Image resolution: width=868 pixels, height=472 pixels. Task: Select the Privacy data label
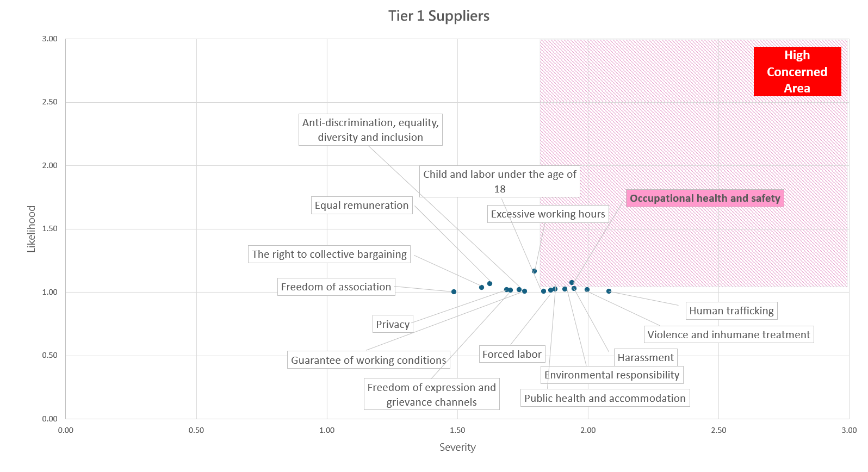tap(393, 325)
